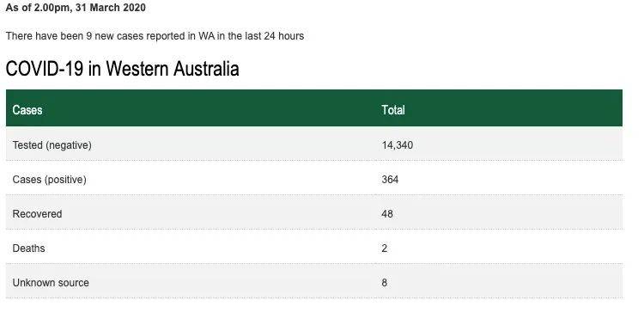Click 'last 24 hours' in the summary line
644x313 pixels.
pos(275,36)
